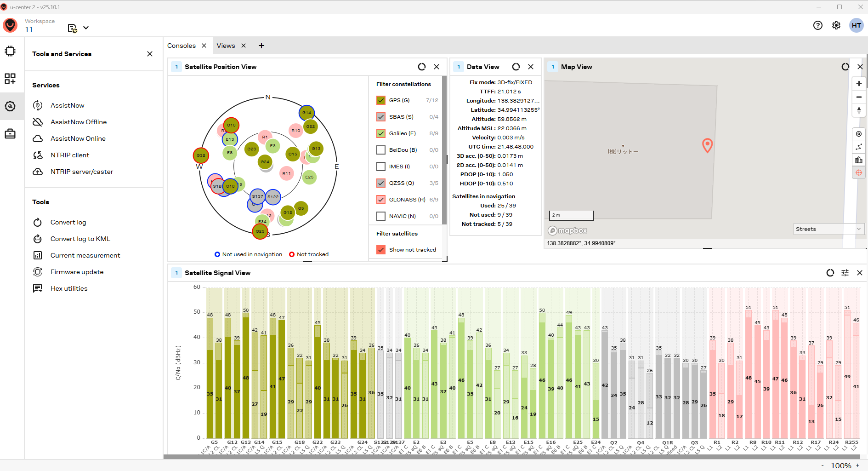Refresh the Satellite Position View
Image resolution: width=868 pixels, height=471 pixels.
(x=421, y=67)
